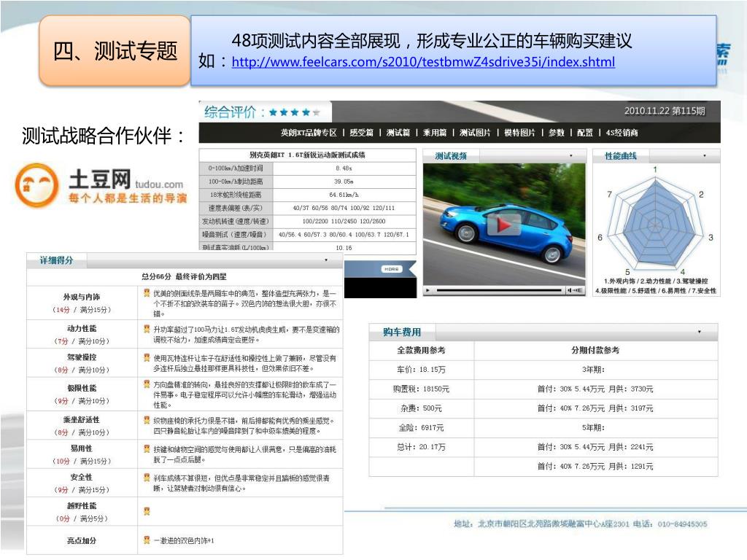Viewport: 747px width, 560px height.
Task: Click the video player's small play button
Action: [427, 290]
